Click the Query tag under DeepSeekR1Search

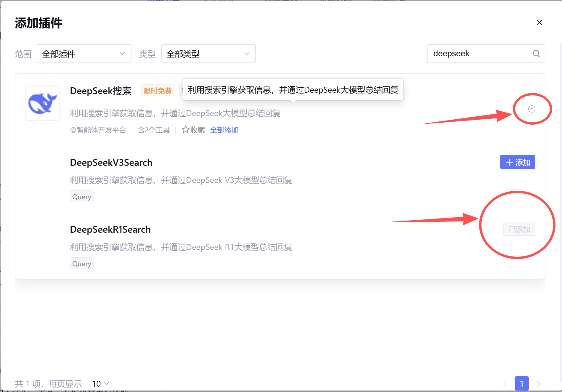point(81,264)
